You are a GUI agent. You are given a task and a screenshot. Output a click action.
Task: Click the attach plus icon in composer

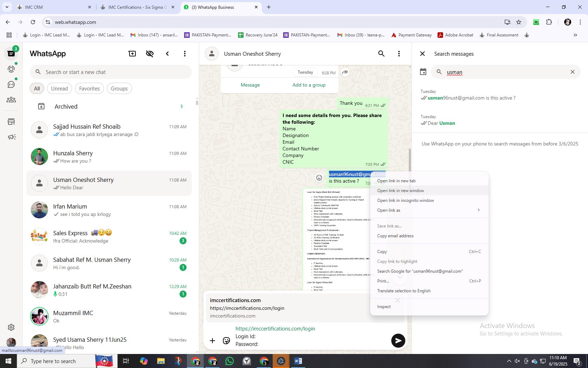click(x=212, y=341)
